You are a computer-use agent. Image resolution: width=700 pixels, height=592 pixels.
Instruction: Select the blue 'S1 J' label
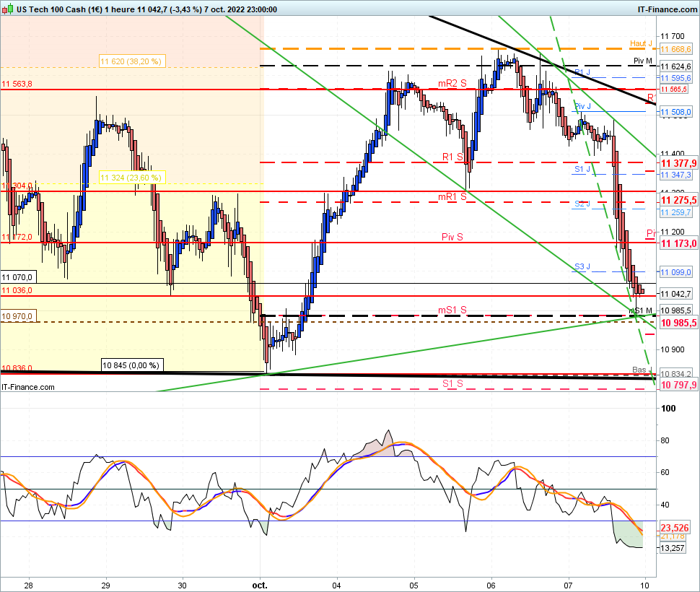pos(582,169)
